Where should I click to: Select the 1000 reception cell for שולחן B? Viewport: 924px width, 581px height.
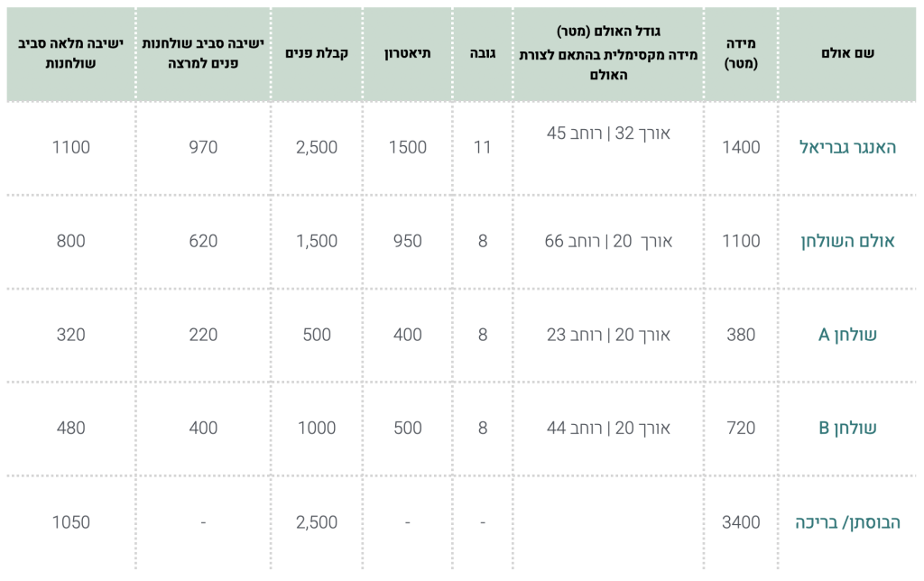(x=317, y=428)
